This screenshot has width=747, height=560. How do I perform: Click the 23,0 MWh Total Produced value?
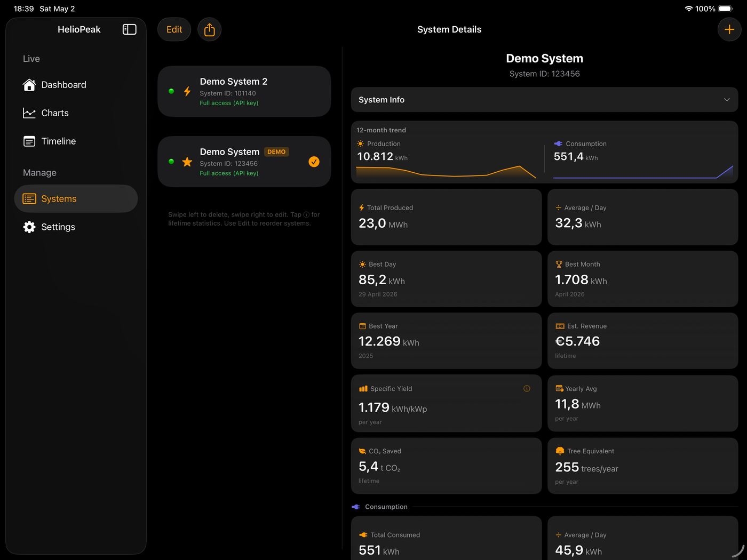pos(383,223)
